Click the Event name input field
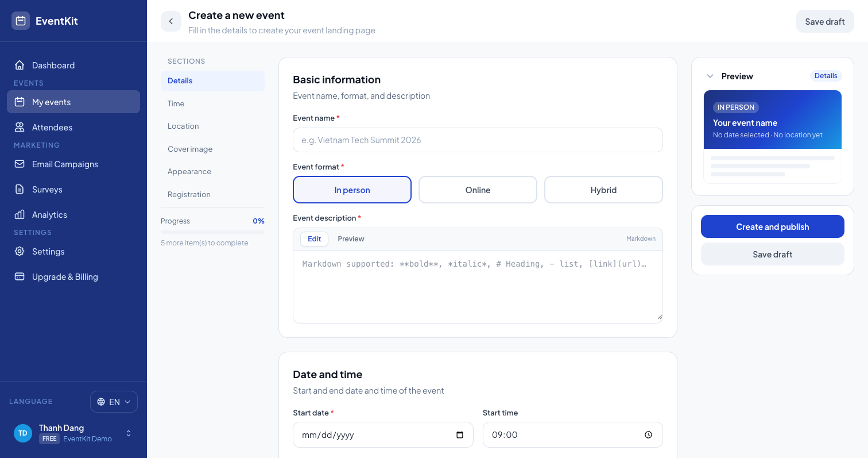 (x=478, y=140)
